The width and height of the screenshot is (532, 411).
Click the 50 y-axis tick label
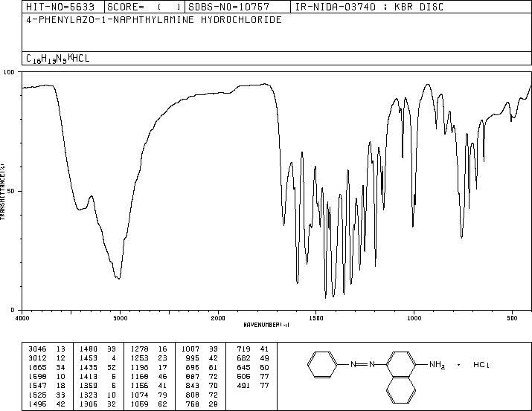(11, 191)
